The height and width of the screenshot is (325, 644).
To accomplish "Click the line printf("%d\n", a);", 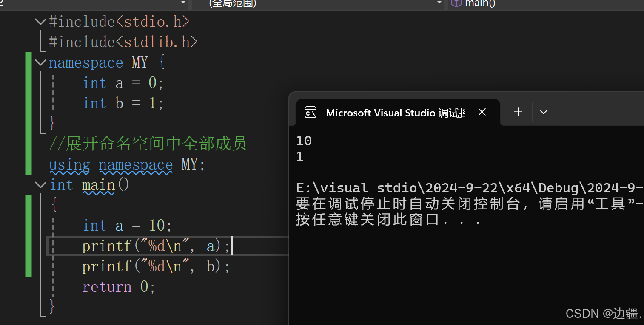I will (x=156, y=246).
